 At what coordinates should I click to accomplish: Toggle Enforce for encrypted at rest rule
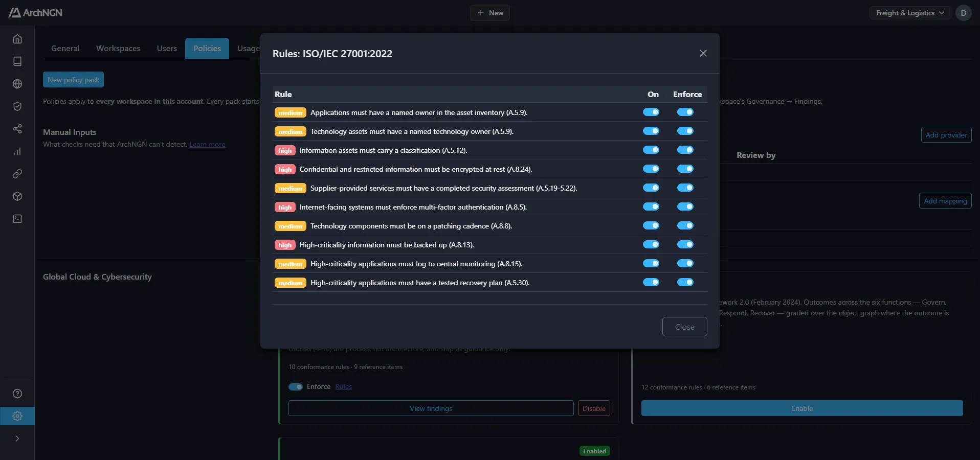click(685, 169)
